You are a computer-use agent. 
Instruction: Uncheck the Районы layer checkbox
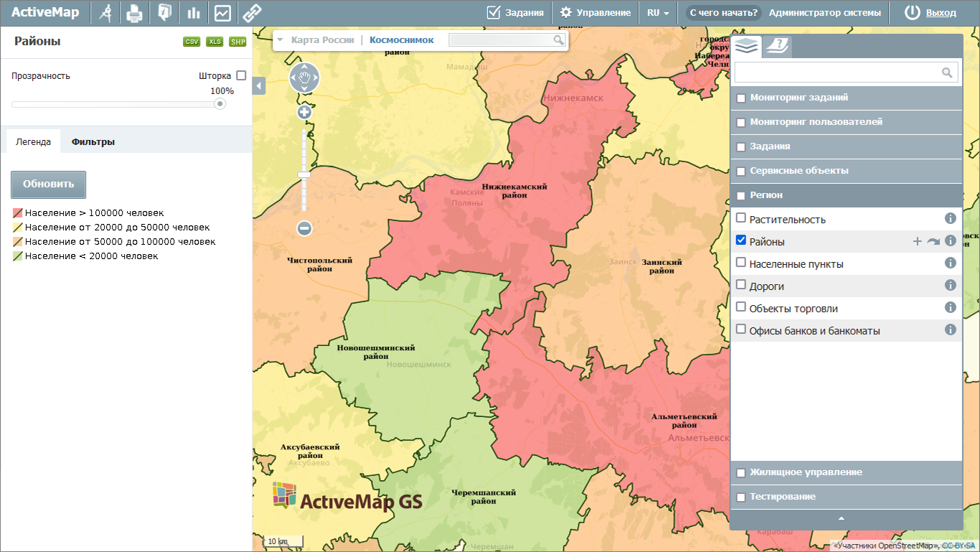point(741,240)
